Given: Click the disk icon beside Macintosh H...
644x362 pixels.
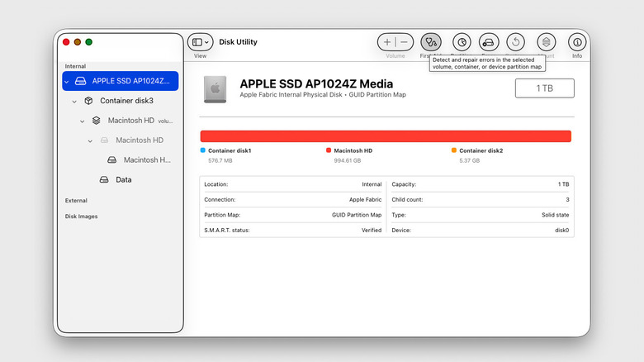Looking at the screenshot, I should tap(111, 160).
